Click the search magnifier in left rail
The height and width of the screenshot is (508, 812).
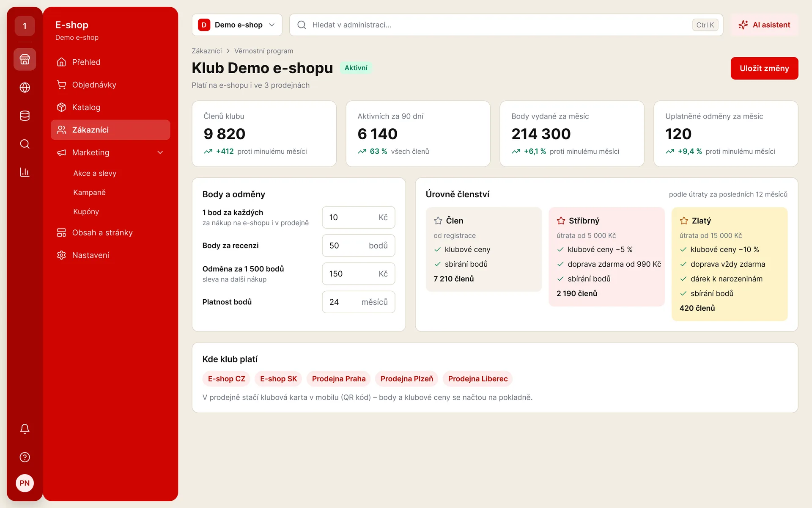[25, 144]
